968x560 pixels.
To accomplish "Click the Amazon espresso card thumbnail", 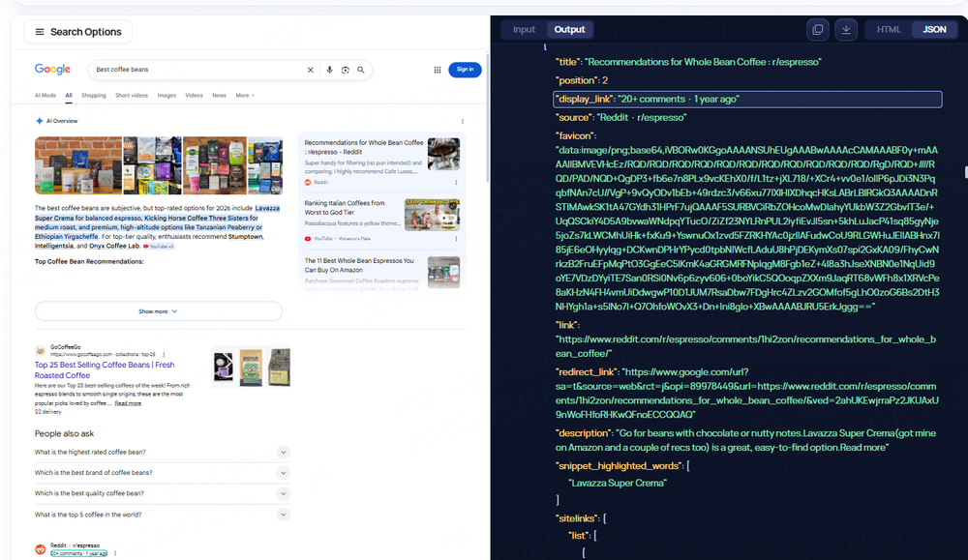I will [x=444, y=273].
